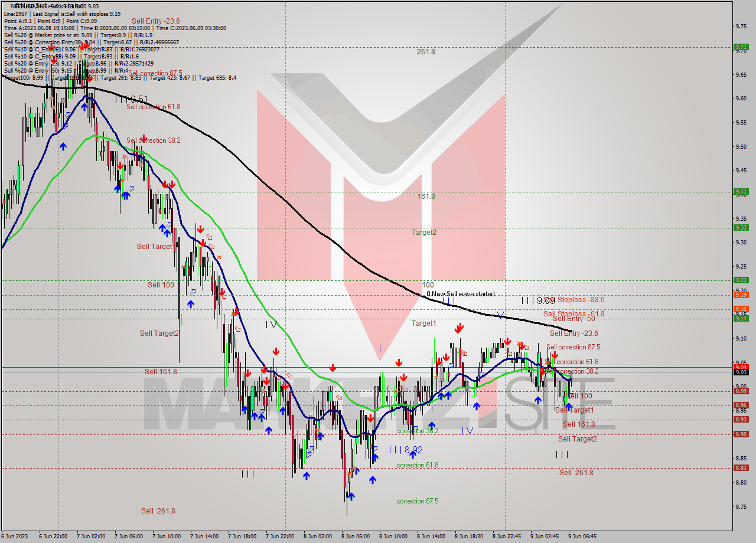This screenshot has height=543, width=756.
Task: Click the '0 New Sell wave started' label
Action: point(461,294)
